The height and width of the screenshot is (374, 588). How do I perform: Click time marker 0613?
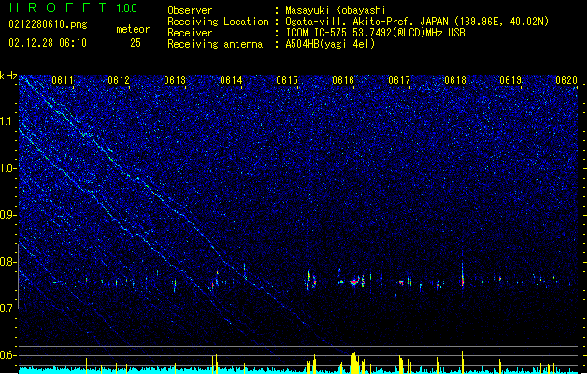point(175,80)
